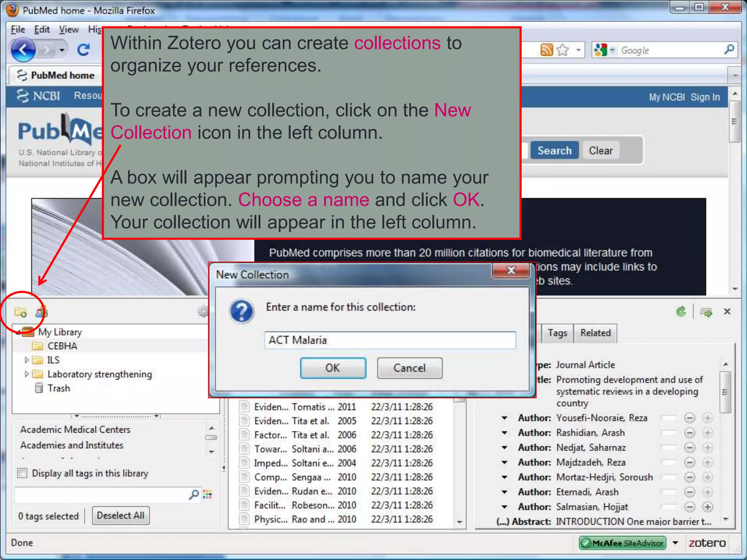This screenshot has height=560, width=747.
Task: Bookmark page with the star icon
Action: point(563,50)
